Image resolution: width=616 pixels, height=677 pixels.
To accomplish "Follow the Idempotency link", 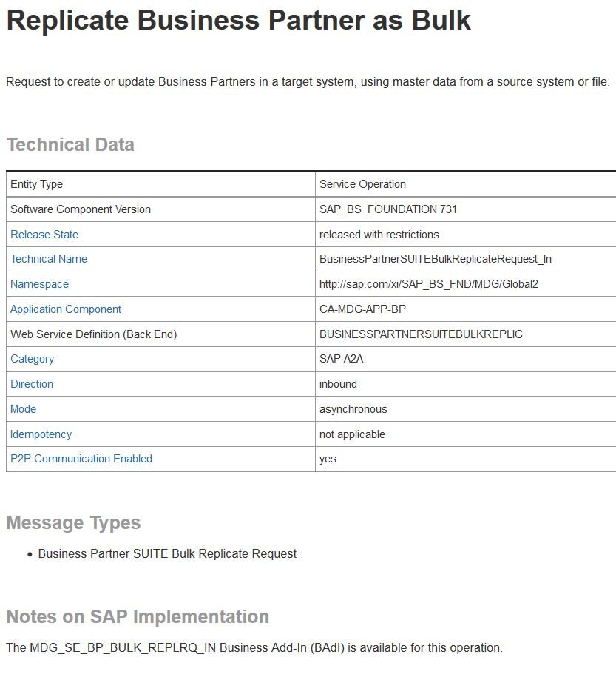I will click(41, 434).
